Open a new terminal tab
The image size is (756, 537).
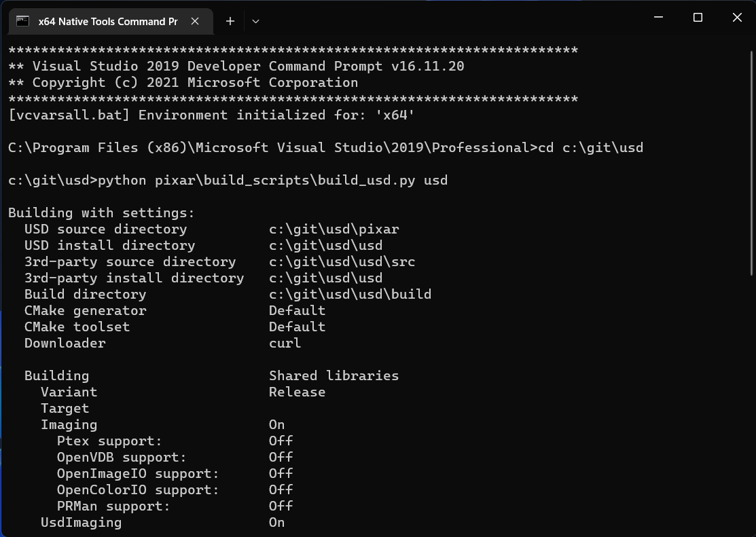pyautogui.click(x=230, y=21)
